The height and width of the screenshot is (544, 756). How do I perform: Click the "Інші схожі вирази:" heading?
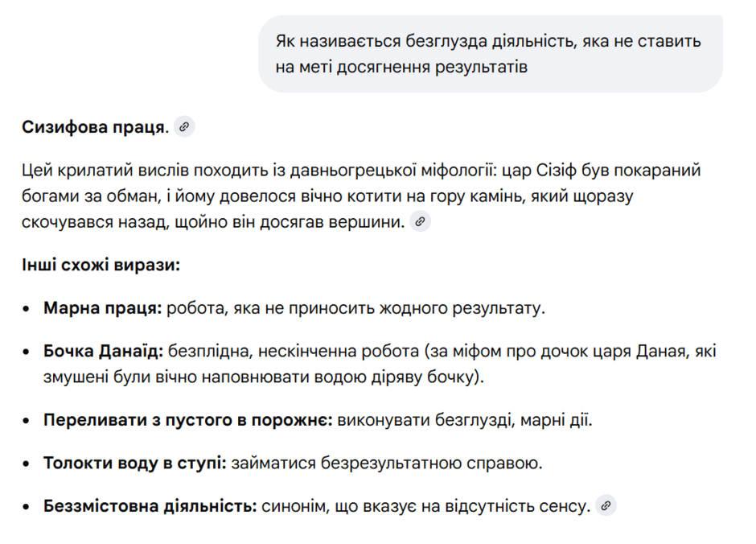click(101, 265)
